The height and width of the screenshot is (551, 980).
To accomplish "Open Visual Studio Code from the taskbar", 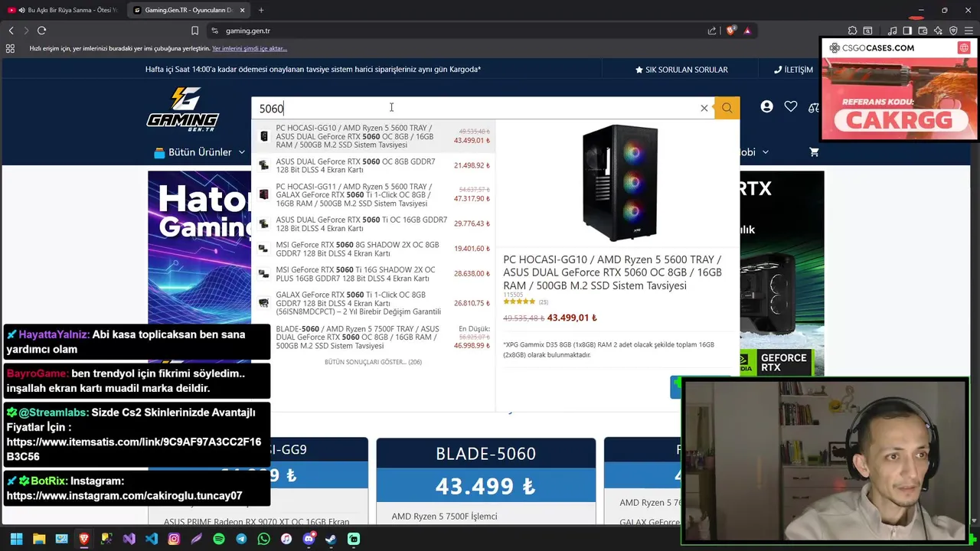I will 152,539.
